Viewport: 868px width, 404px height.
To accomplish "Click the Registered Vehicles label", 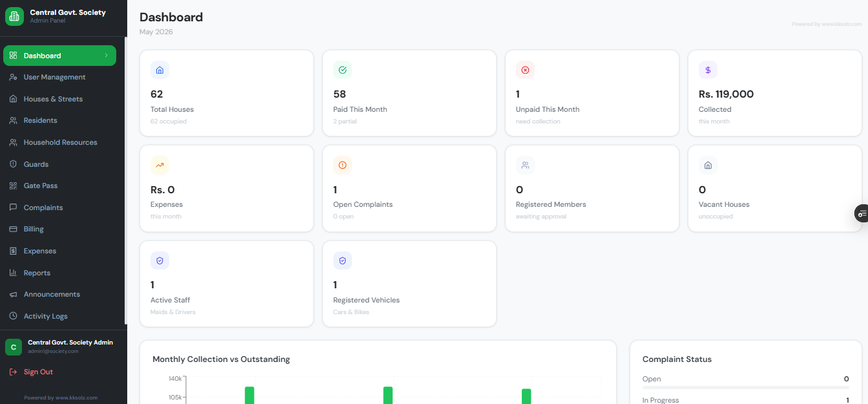I will pos(366,300).
